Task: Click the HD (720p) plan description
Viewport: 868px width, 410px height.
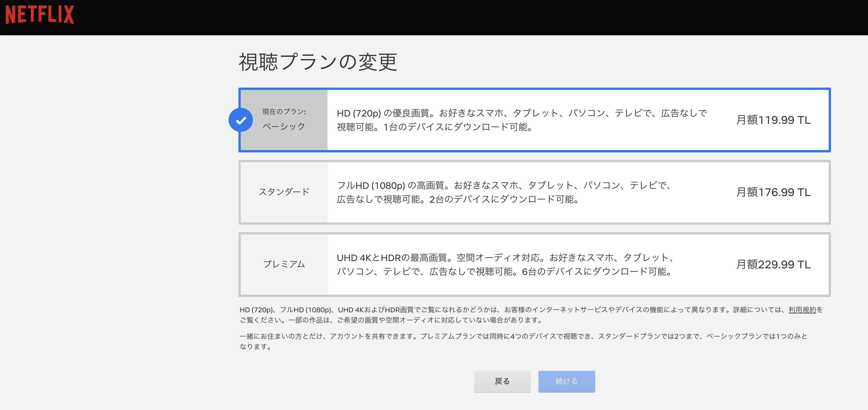Action: tap(521, 120)
